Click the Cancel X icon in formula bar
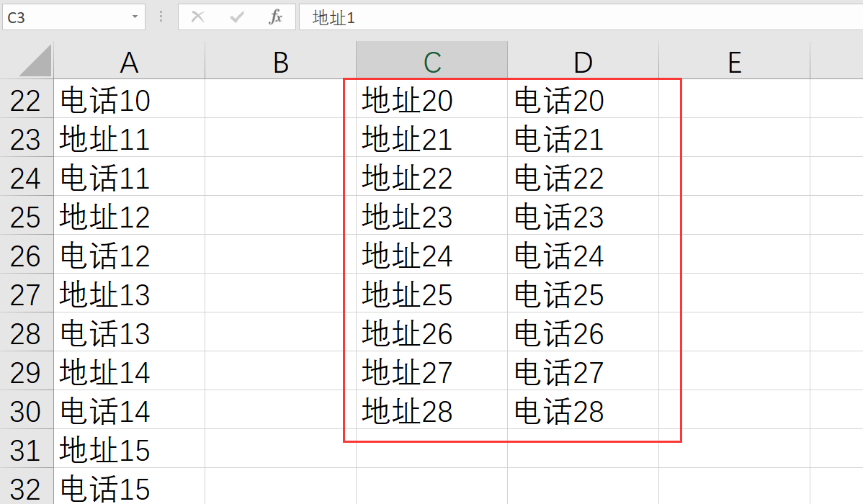The image size is (863, 504). pyautogui.click(x=197, y=17)
